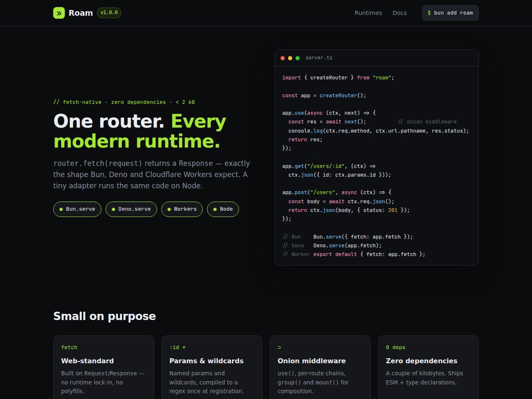The height and width of the screenshot is (399, 532).
Task: Click the :id * card label
Action: [177, 347]
